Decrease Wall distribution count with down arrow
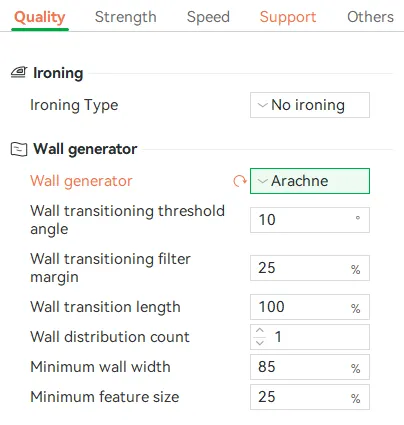Image resolution: width=404 pixels, height=425 pixels. pyautogui.click(x=260, y=343)
